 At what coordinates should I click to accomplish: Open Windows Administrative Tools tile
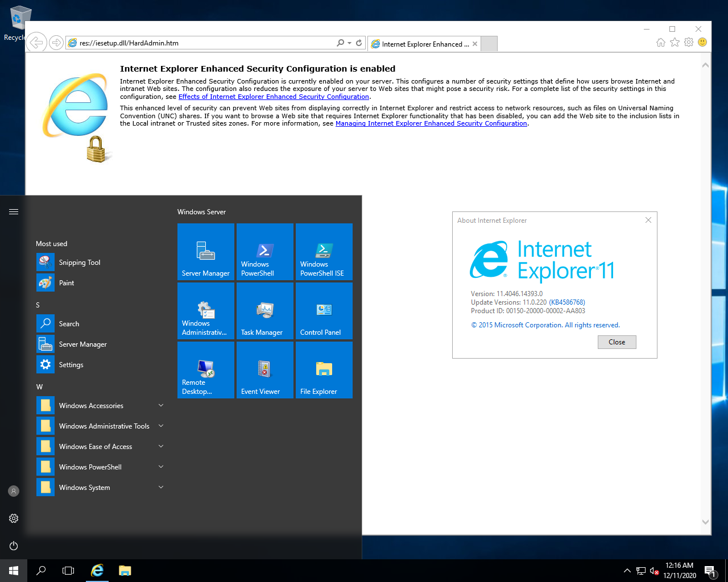[x=206, y=311]
